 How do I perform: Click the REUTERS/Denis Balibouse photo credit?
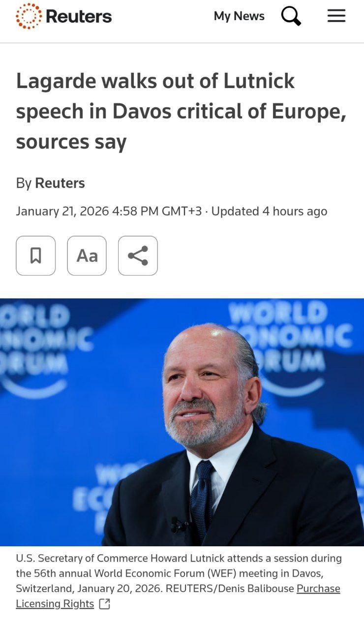coord(230,589)
